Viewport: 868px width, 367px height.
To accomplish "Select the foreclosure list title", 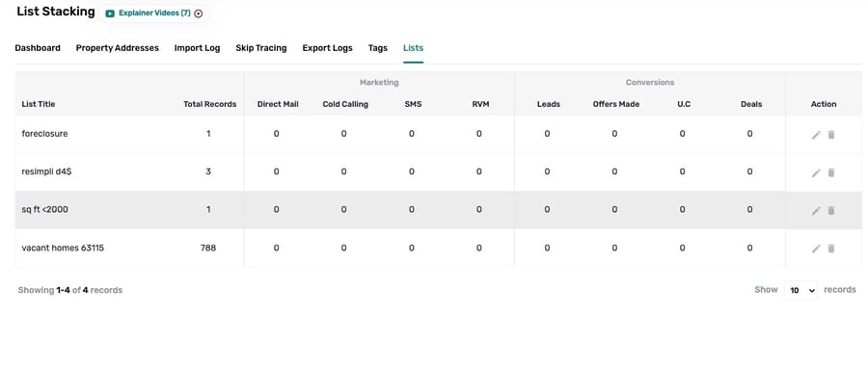I will coord(44,133).
